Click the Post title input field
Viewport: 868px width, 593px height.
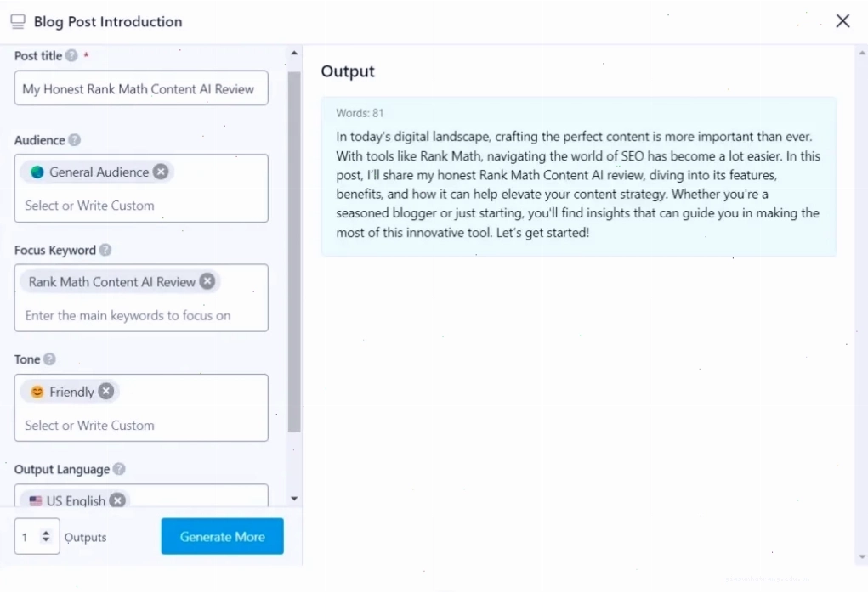(x=141, y=88)
